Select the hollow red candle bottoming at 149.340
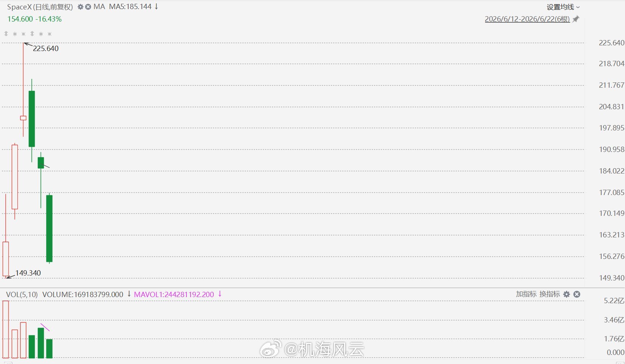Image resolution: width=625 pixels, height=364 pixels. click(x=6, y=259)
